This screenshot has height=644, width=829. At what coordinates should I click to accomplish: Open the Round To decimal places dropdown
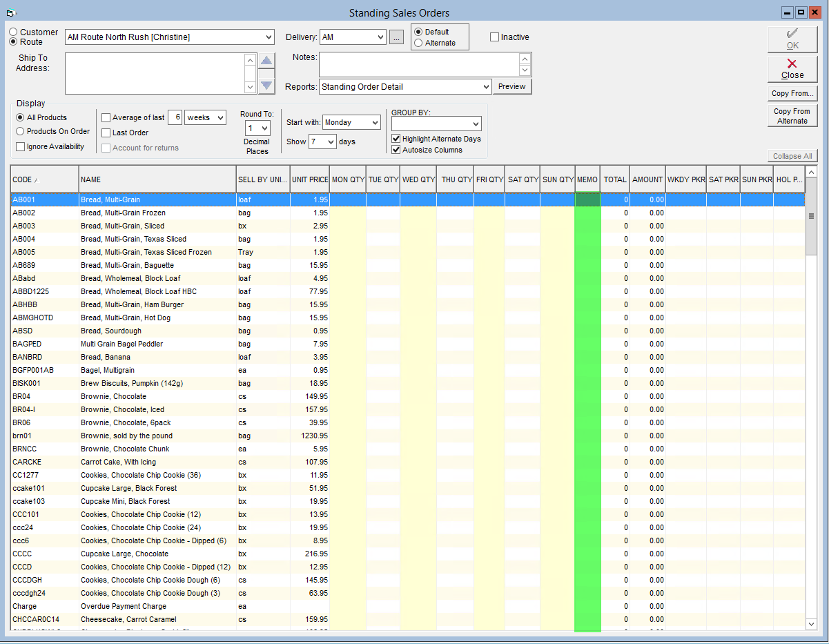(x=265, y=128)
